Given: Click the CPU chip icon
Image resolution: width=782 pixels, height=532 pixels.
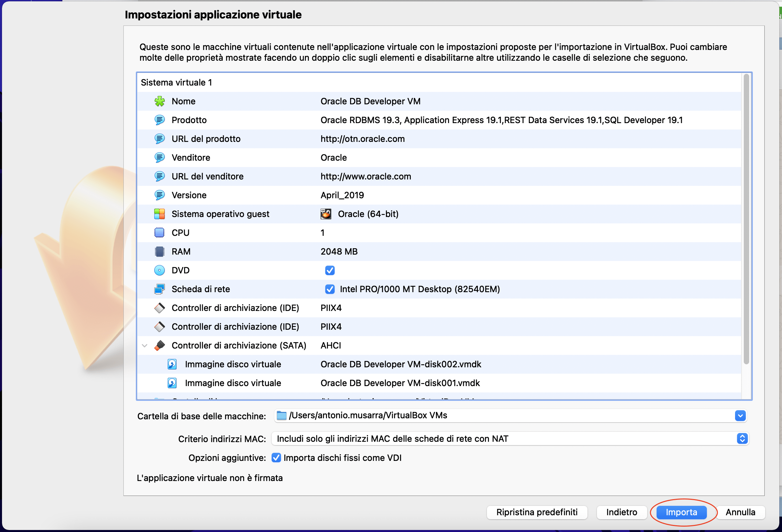Looking at the screenshot, I should [x=160, y=233].
